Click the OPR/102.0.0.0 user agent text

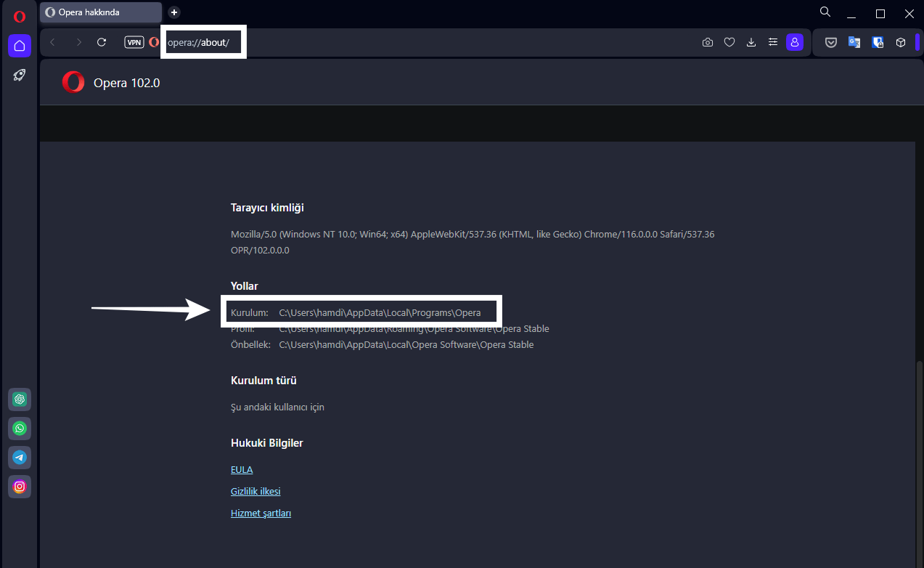(260, 251)
